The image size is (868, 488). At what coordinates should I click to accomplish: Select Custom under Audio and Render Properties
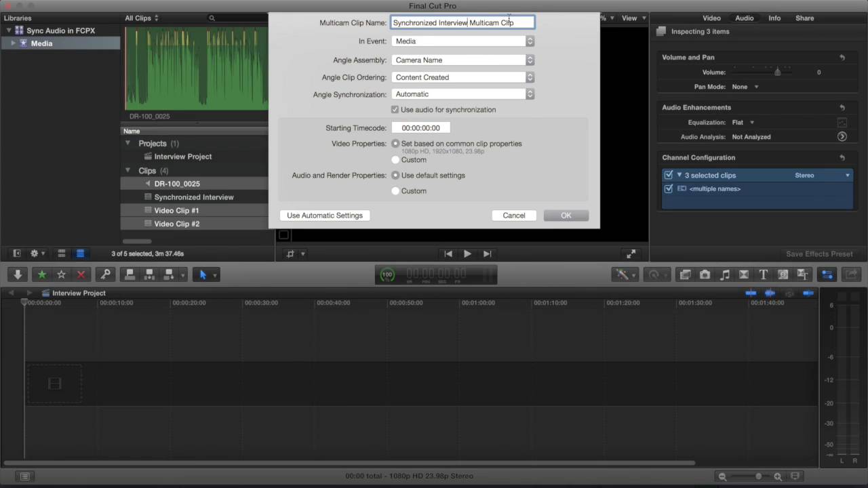click(x=395, y=191)
